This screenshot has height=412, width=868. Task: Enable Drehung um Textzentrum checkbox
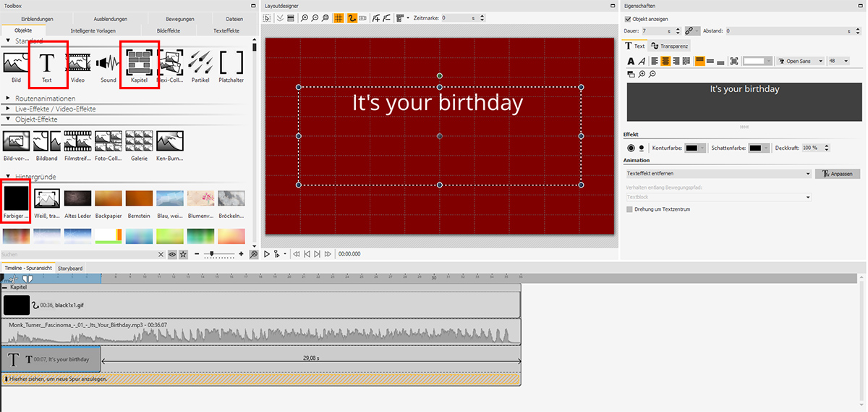pyautogui.click(x=629, y=209)
